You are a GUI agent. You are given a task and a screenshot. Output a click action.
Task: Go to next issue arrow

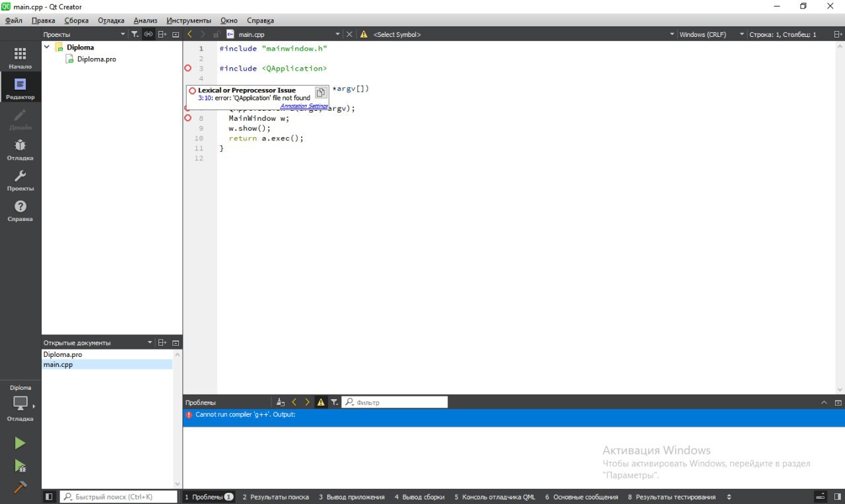click(x=308, y=402)
